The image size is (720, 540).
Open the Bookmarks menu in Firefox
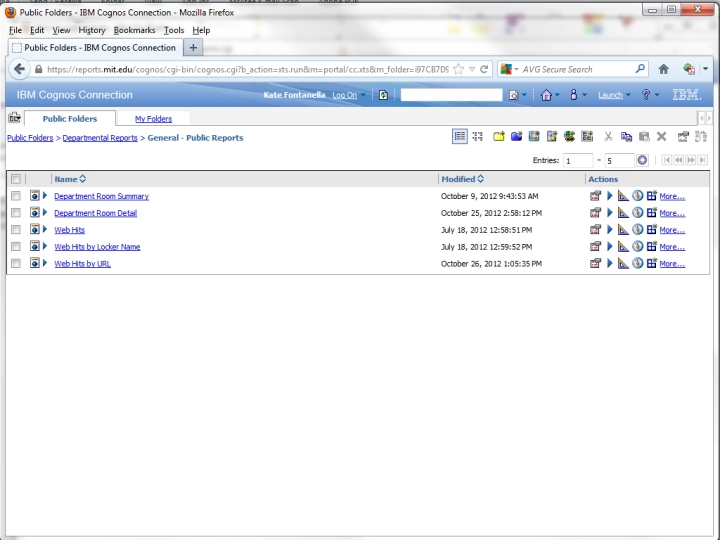134,30
